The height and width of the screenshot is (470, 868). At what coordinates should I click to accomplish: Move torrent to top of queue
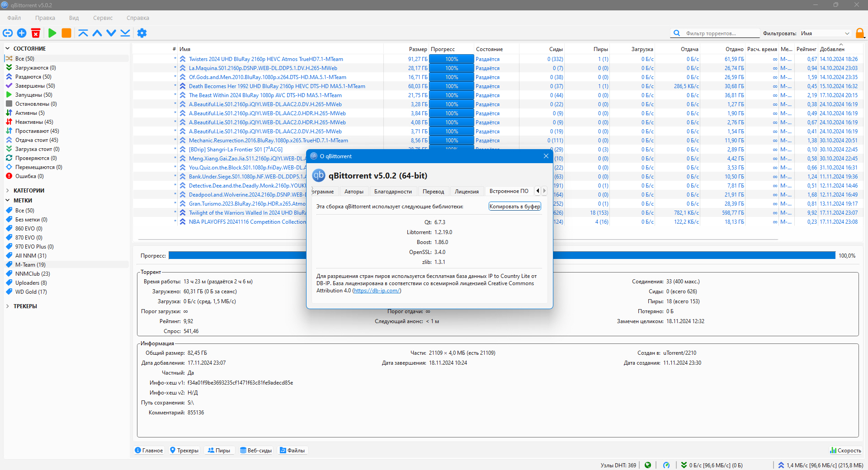pos(83,33)
